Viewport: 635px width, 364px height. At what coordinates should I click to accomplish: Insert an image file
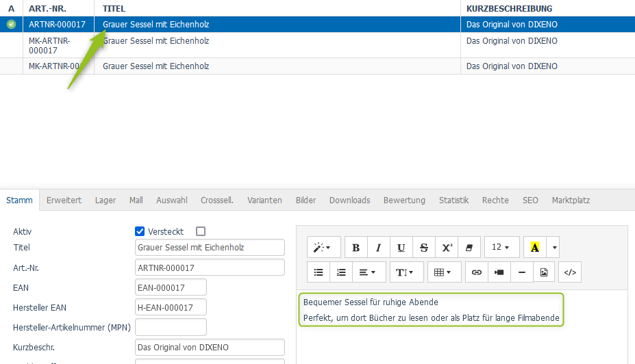pos(544,272)
